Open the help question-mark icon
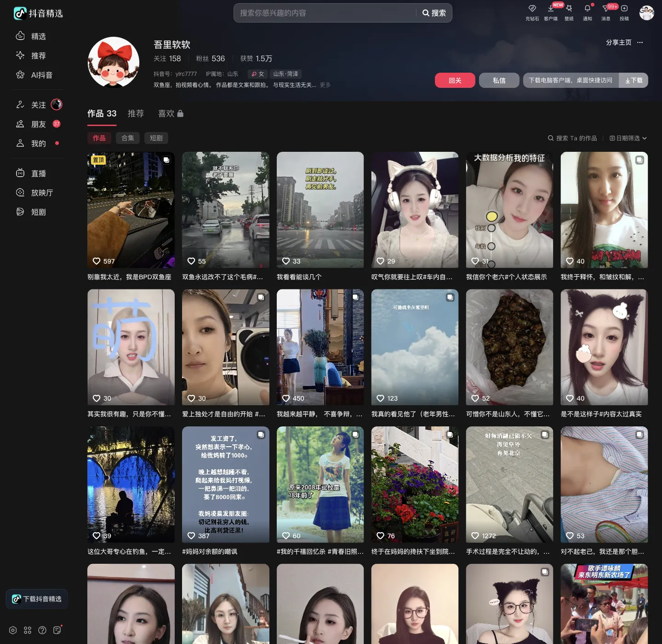Screen dimensions: 662x644 [42, 630]
